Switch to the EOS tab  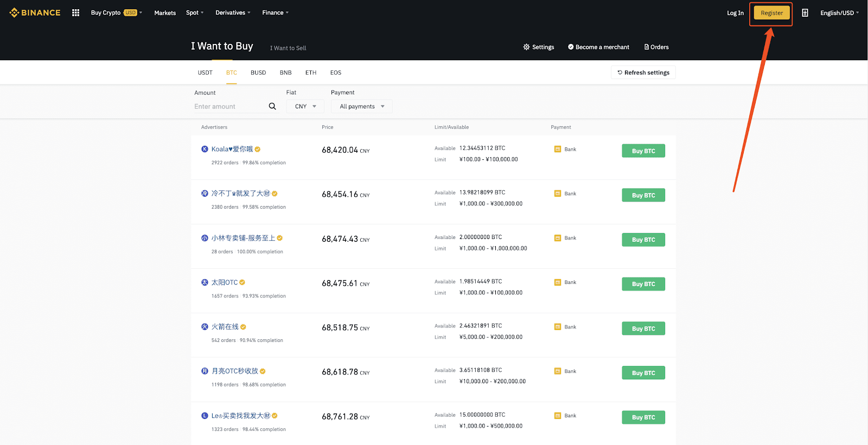pos(336,73)
